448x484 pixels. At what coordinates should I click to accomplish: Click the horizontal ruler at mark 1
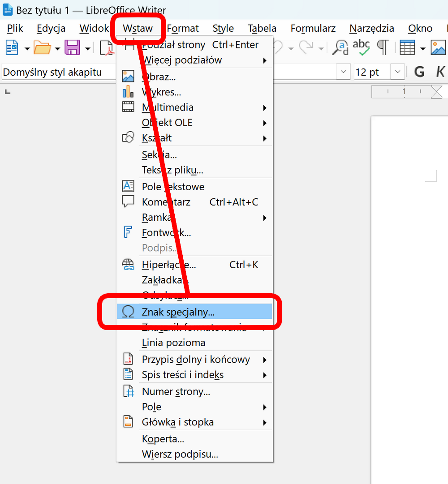(x=404, y=91)
